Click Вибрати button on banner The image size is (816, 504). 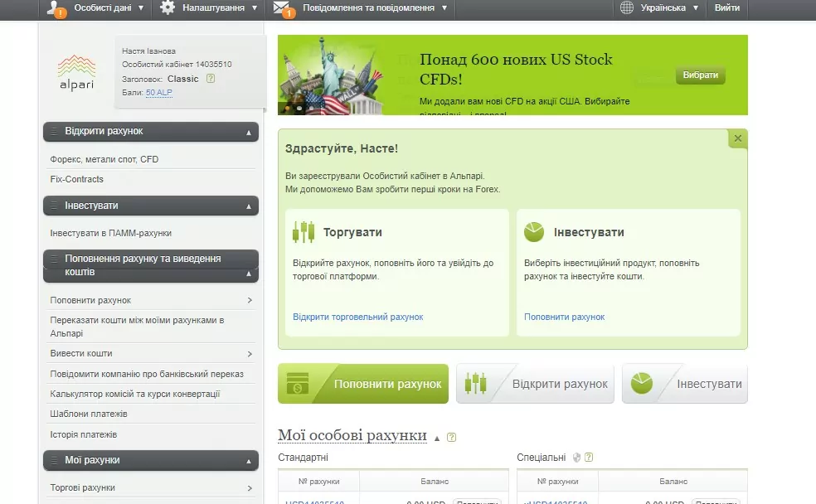point(700,75)
